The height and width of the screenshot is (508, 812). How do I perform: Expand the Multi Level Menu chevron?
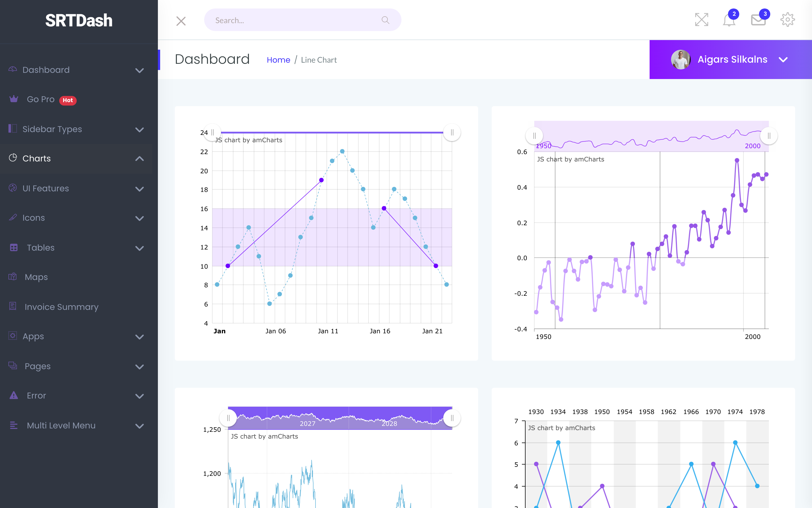click(139, 426)
